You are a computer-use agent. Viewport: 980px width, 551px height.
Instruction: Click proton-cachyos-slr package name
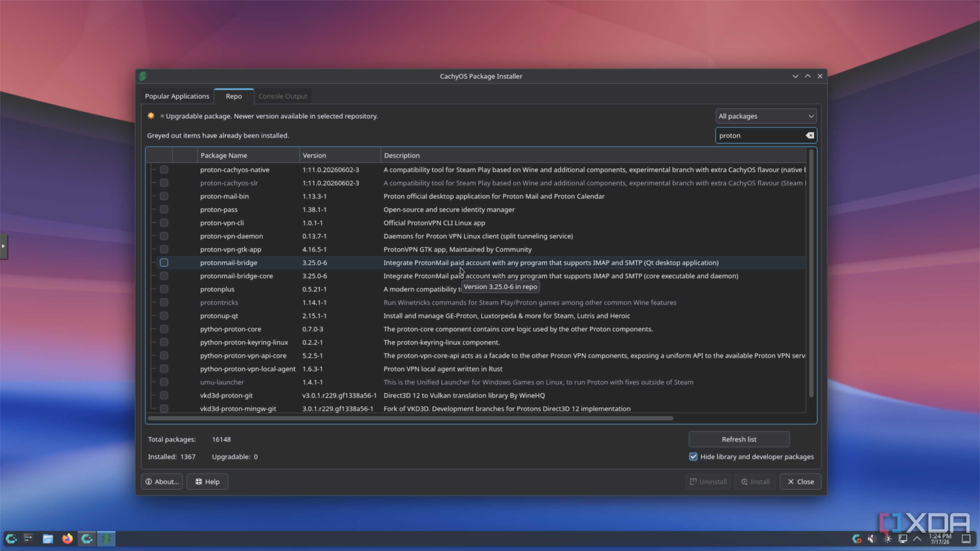click(x=229, y=183)
